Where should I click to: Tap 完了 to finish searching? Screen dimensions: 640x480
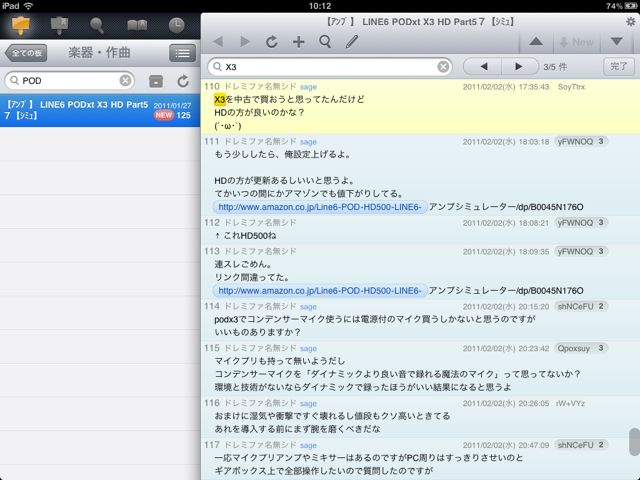[618, 67]
